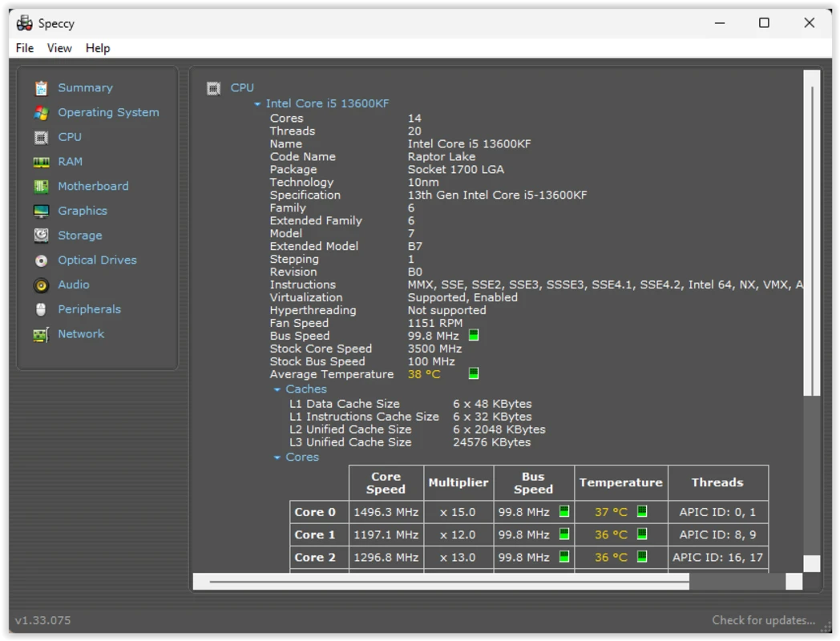Open the Help menu
Screen dimensions: 840x641
(x=98, y=48)
